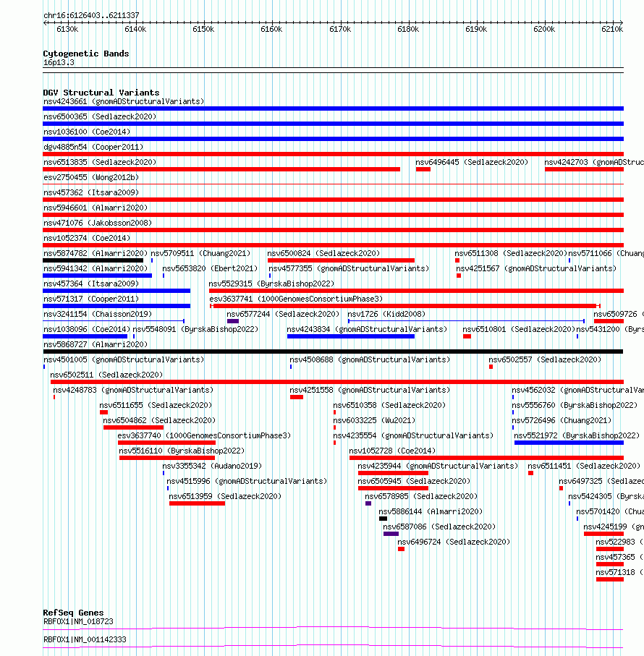The image size is (644, 656).
Task: Click the nsv4243661 gnomADStructuralVariants label
Action: [124, 102]
